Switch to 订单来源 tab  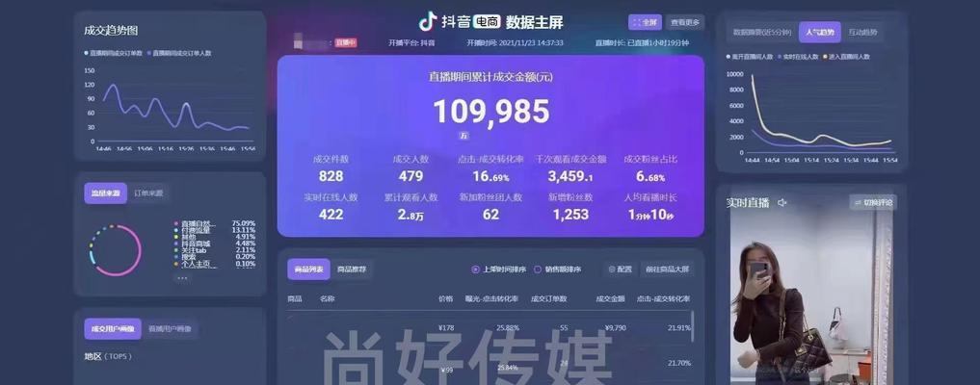click(x=148, y=193)
